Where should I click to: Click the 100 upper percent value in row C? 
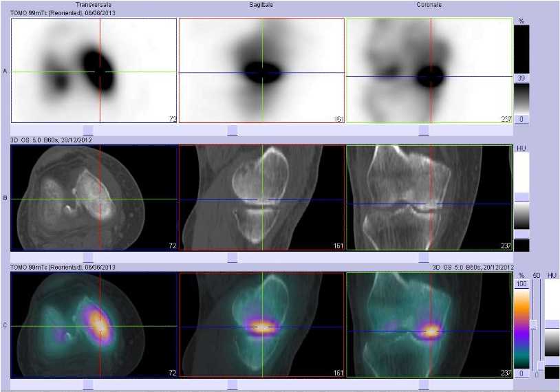pyautogui.click(x=521, y=284)
